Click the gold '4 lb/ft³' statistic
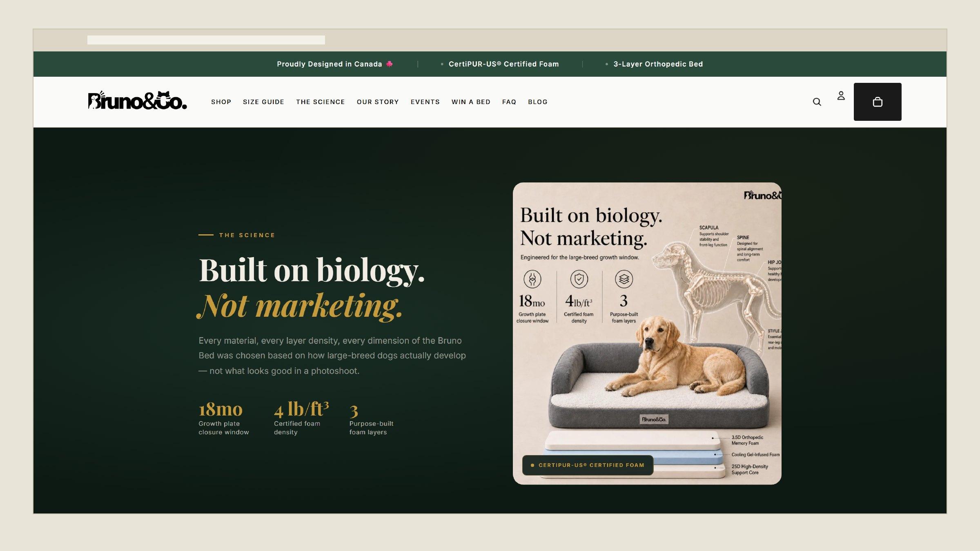The height and width of the screenshot is (551, 980). (x=301, y=409)
